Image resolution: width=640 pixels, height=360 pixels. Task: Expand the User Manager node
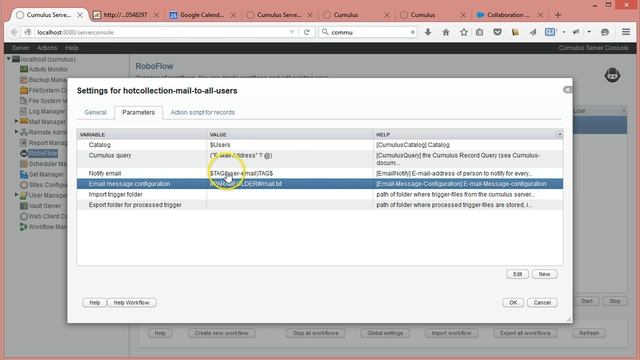click(x=16, y=195)
